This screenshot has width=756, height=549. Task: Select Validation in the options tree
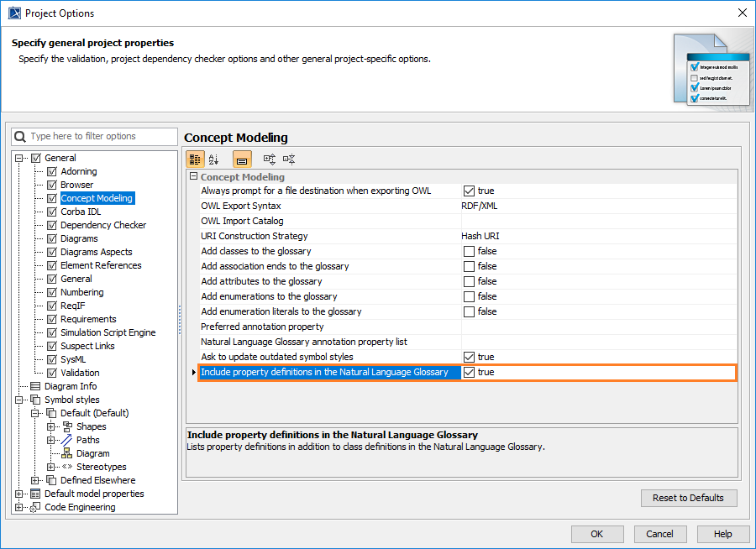tap(80, 373)
